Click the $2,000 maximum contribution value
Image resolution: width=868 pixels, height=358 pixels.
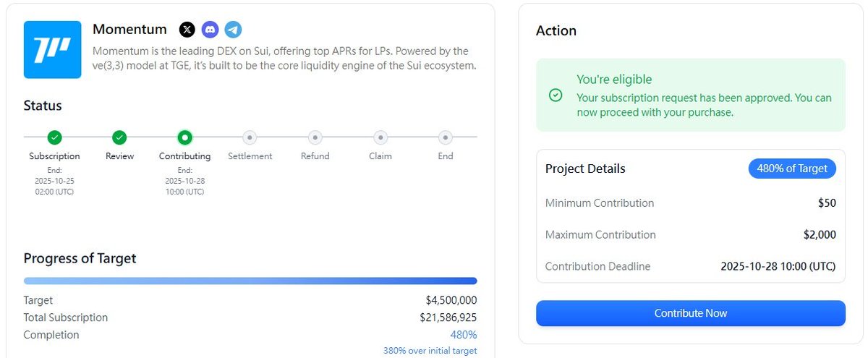coord(820,235)
